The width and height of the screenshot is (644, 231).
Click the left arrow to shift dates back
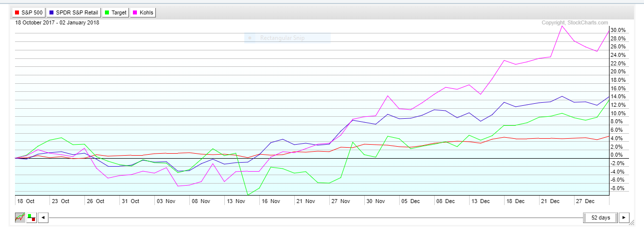43,218
